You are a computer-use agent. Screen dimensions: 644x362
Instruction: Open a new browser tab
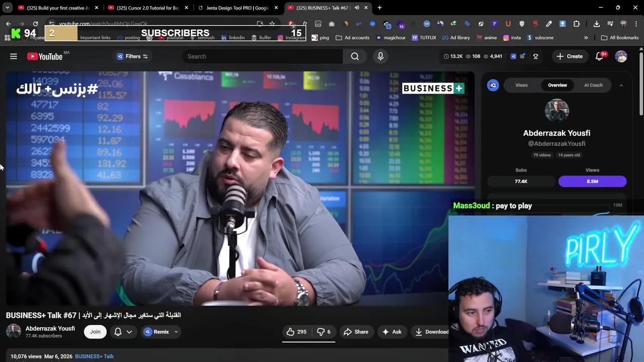point(379,8)
